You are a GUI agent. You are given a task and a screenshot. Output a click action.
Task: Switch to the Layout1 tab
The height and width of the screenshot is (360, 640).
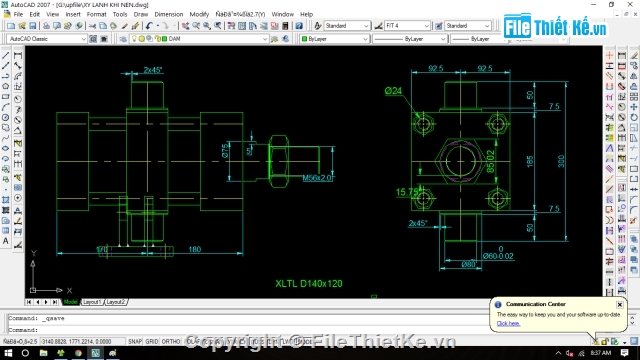coord(92,302)
